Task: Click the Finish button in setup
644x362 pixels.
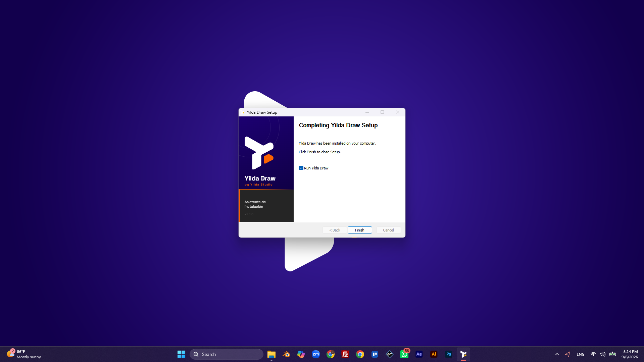Action: point(359,230)
